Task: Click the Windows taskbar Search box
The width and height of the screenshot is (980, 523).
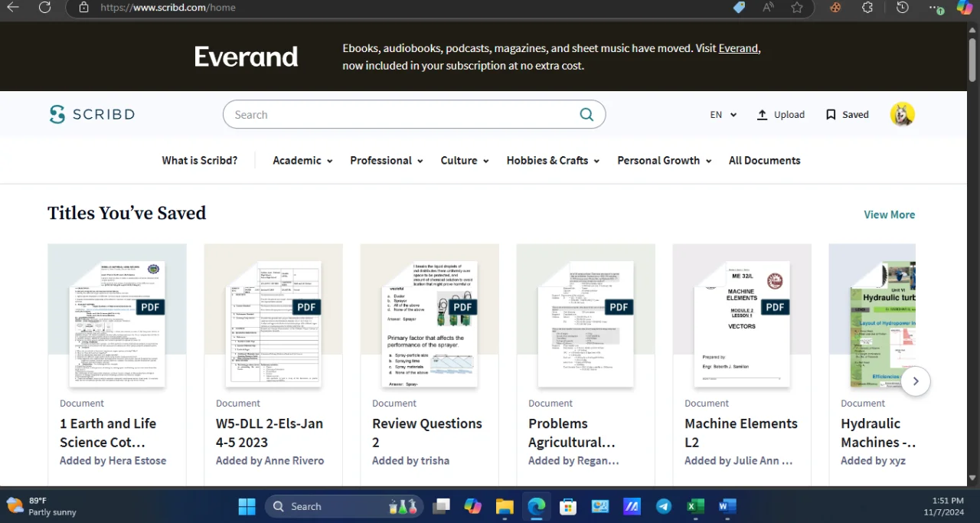Action: pos(342,506)
